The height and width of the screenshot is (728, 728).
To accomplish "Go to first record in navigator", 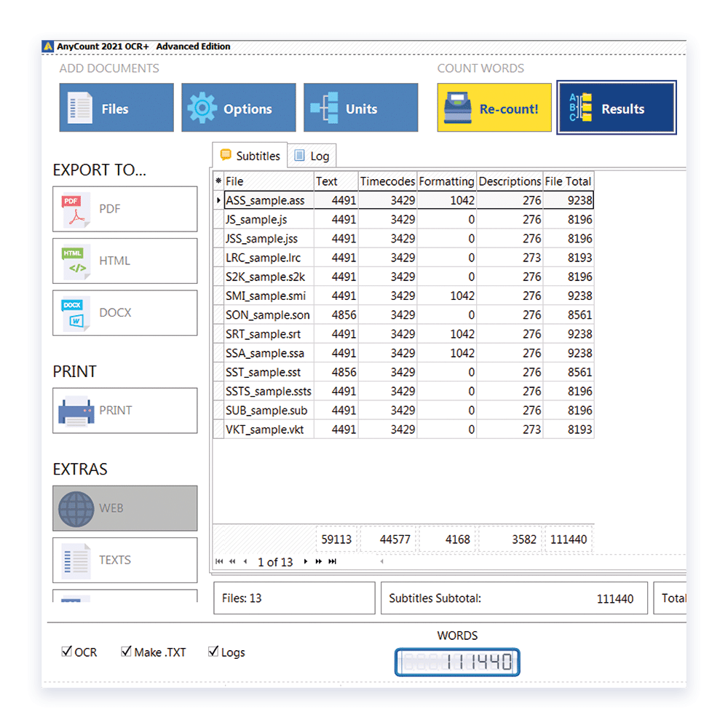I will coord(219,562).
